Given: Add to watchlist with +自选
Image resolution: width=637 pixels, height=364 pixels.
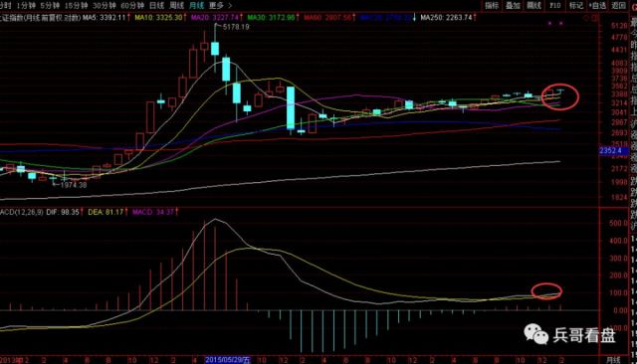Looking at the screenshot, I should point(597,6).
